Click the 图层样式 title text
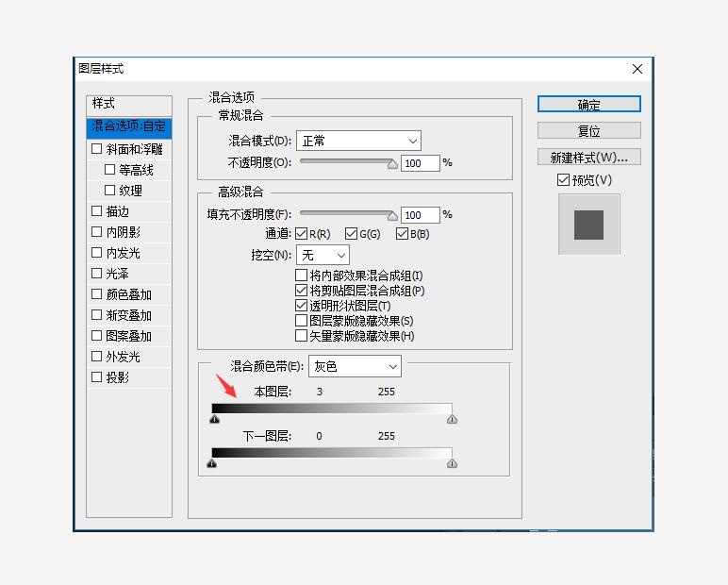Screen dimensions: 728x585 [x=101, y=69]
